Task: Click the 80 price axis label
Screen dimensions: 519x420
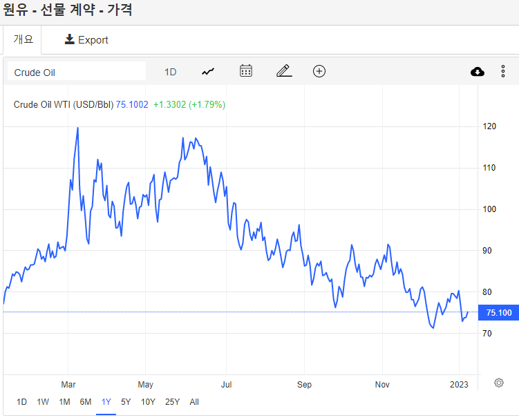Action: click(487, 292)
